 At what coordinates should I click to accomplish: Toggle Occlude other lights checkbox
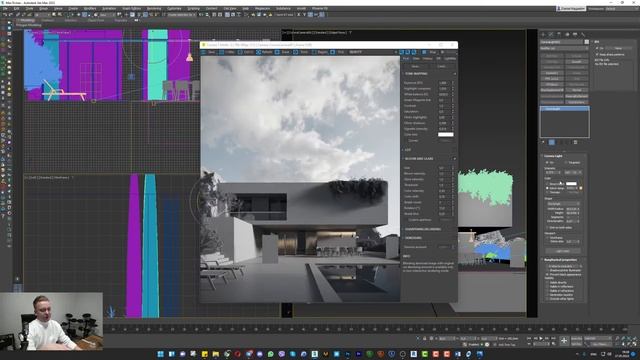[547, 298]
